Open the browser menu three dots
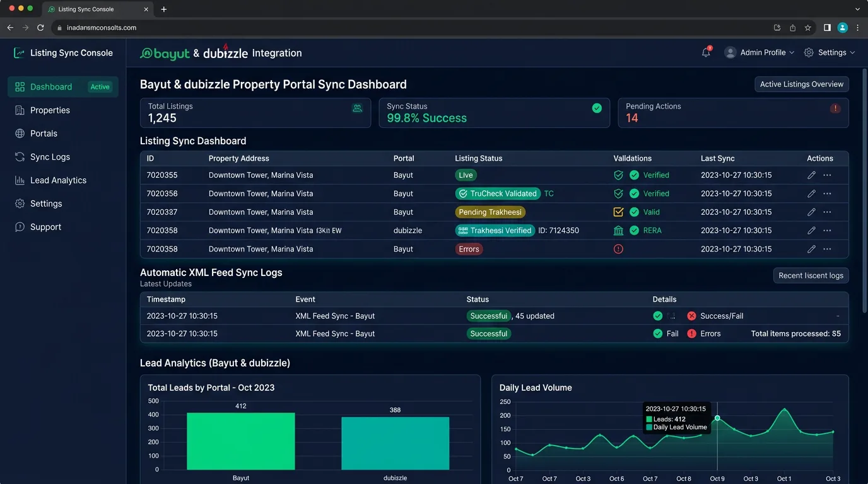Image resolution: width=868 pixels, height=484 pixels. pyautogui.click(x=857, y=28)
